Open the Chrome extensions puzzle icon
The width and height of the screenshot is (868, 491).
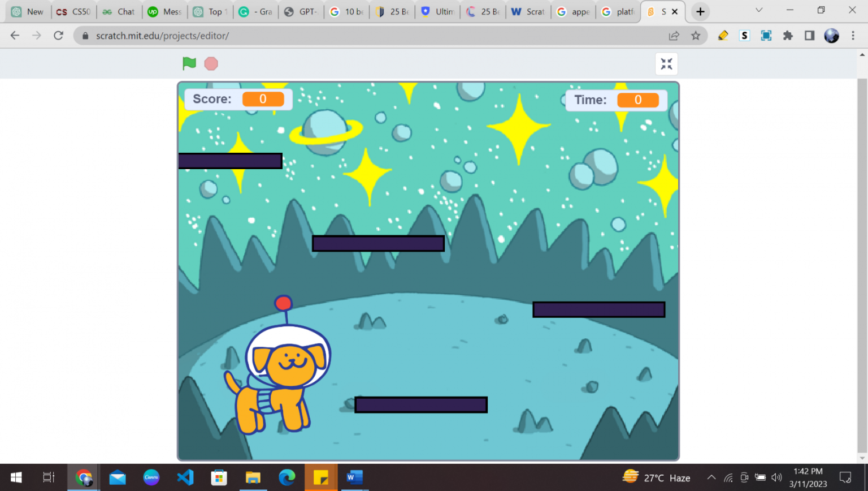click(788, 35)
